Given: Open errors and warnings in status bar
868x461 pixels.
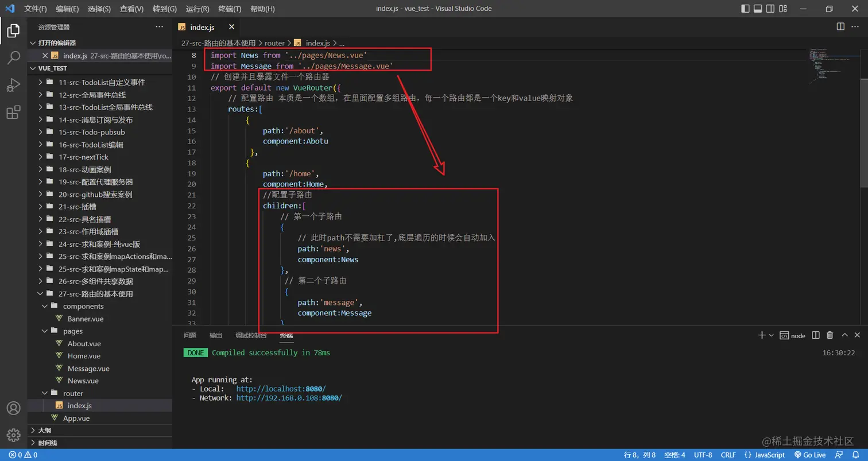Looking at the screenshot, I should pyautogui.click(x=23, y=455).
